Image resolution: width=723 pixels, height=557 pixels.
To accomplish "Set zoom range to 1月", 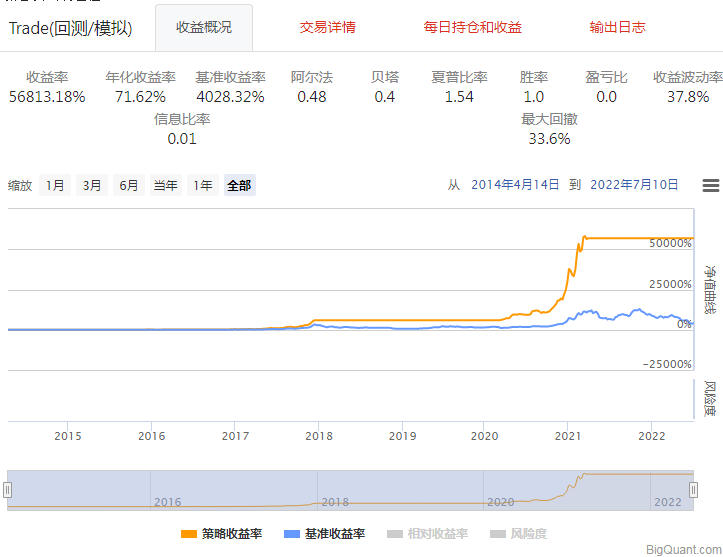I will click(x=55, y=185).
